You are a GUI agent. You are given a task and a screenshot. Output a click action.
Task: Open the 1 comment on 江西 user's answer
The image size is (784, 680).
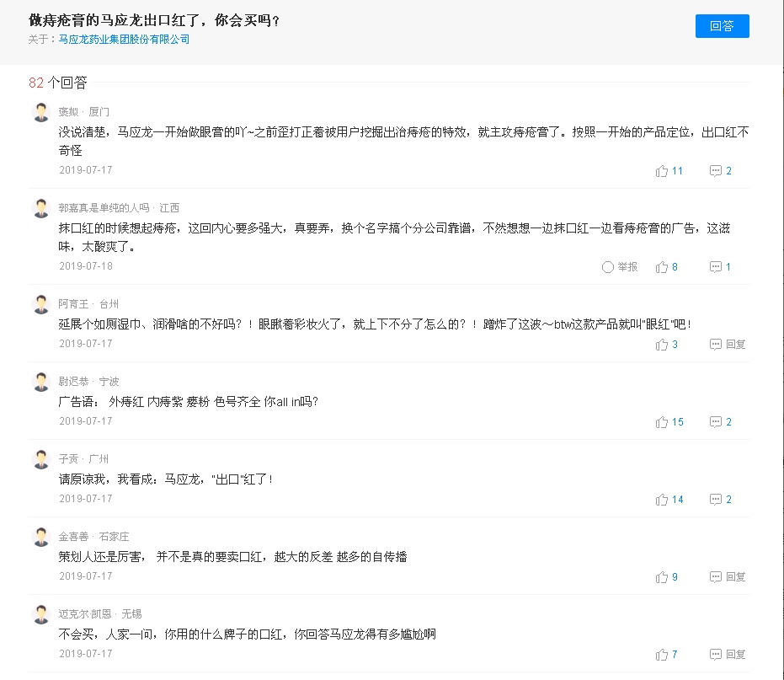point(720,267)
